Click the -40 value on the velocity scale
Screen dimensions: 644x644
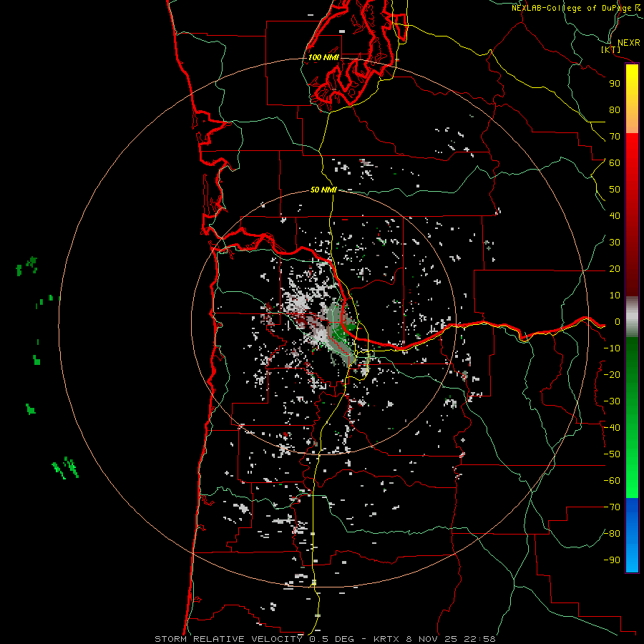(x=612, y=428)
